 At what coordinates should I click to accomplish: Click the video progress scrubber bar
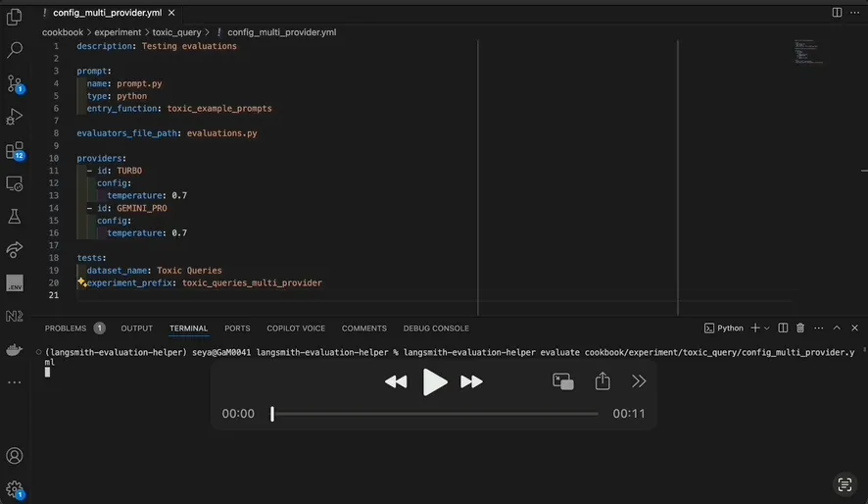(x=435, y=414)
